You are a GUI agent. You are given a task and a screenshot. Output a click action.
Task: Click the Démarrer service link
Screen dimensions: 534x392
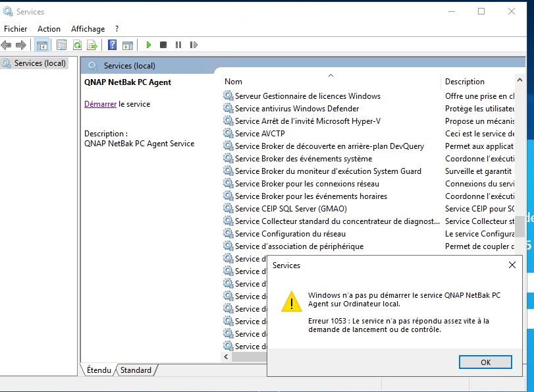point(100,104)
